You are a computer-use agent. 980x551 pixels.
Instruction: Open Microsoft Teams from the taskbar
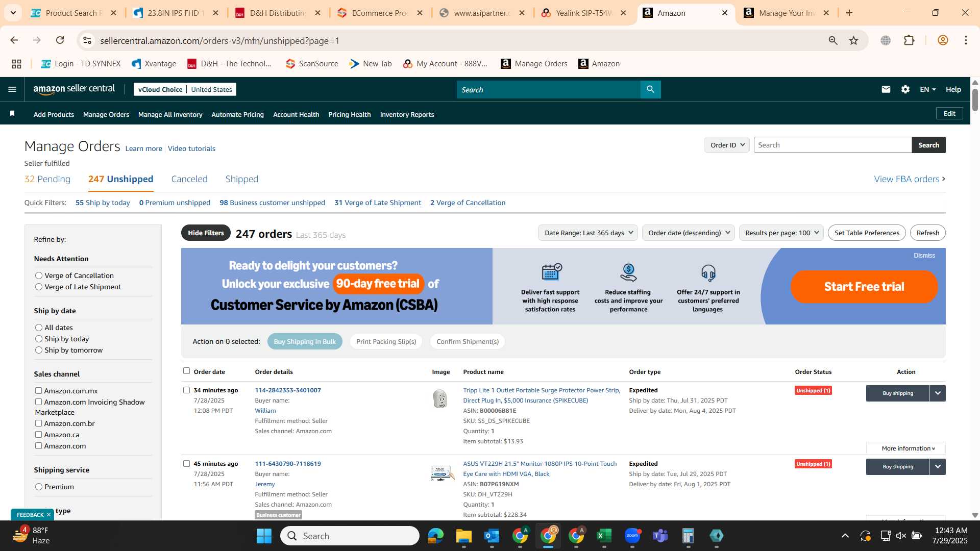tap(660, 536)
